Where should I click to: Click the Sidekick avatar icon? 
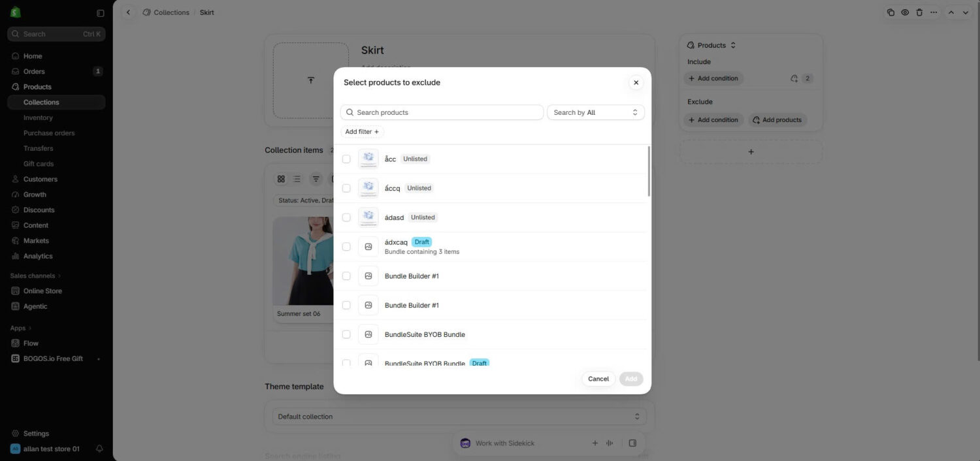pos(465,443)
